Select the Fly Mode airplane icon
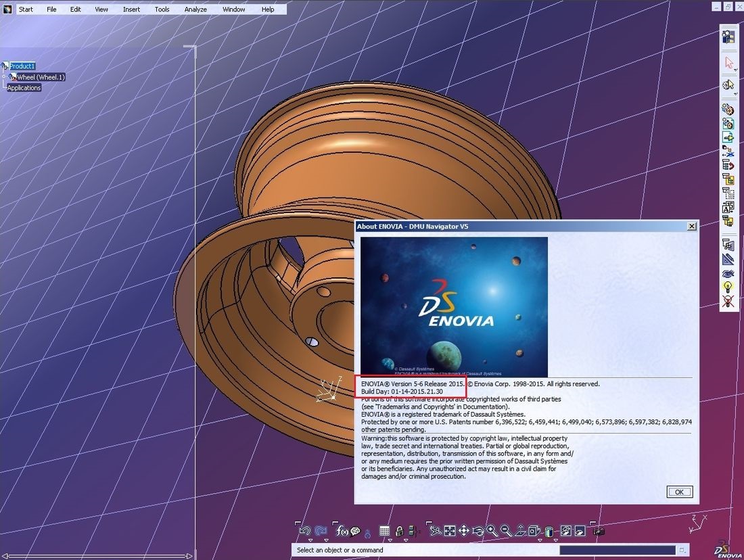The height and width of the screenshot is (560, 744). (435, 531)
